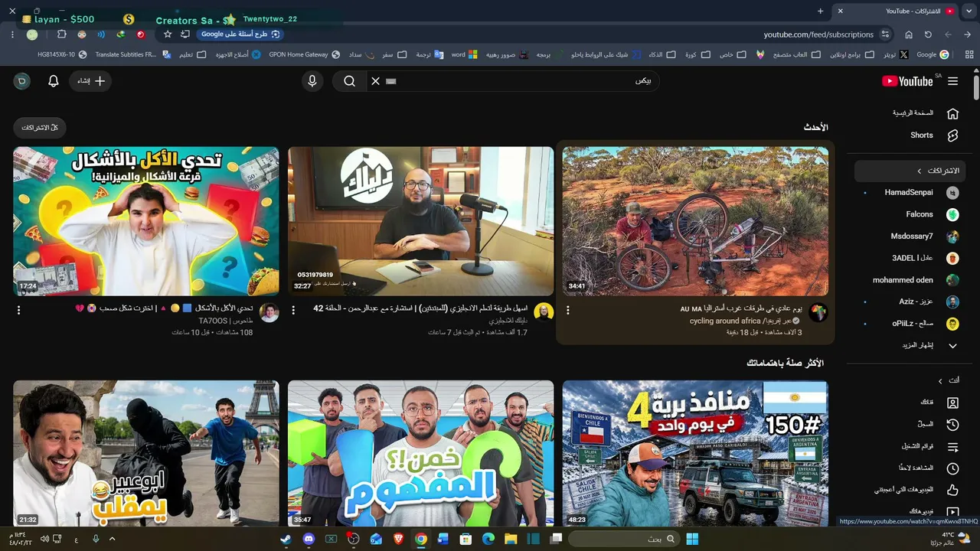Open the Subscriptions (الاشتراكات) section header
The image size is (980, 551).
pos(910,171)
